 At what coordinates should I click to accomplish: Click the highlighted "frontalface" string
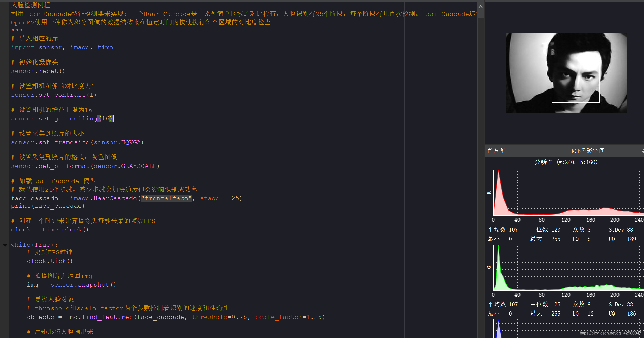166,198
